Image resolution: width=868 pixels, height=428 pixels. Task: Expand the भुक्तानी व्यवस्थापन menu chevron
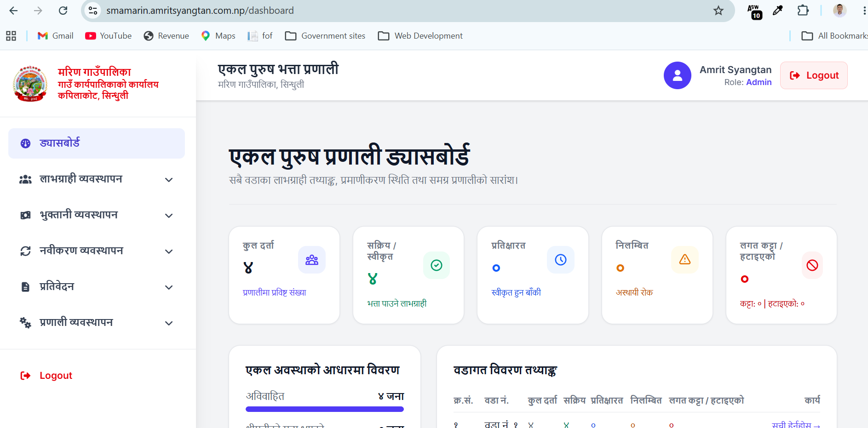tap(169, 216)
